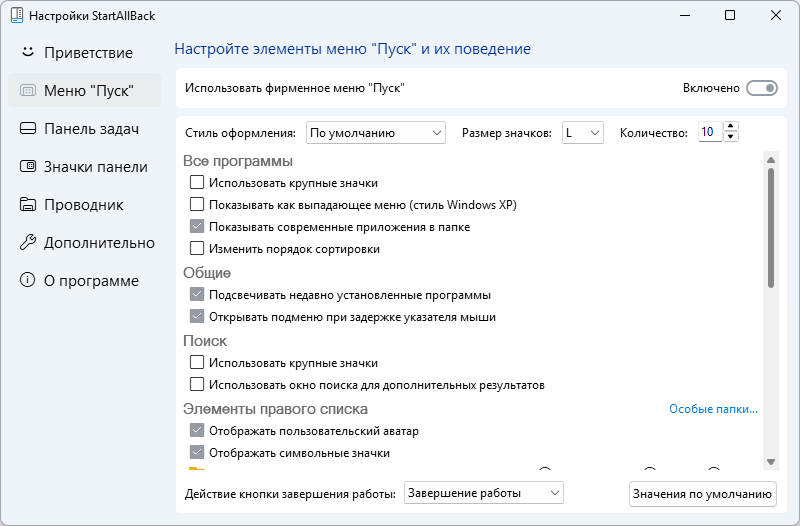Screen dimensions: 800x526
Task: Uncheck Отображать пользовательский аватар
Action: pyautogui.click(x=197, y=431)
